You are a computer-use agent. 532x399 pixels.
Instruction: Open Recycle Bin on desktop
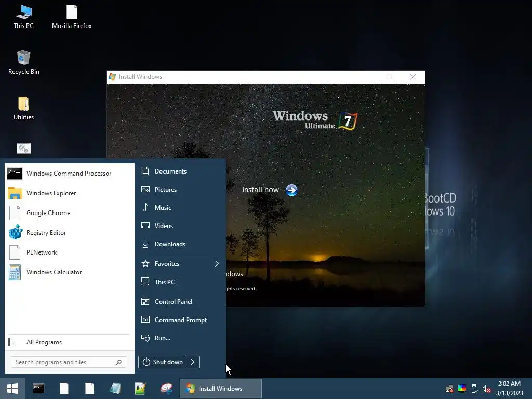pos(23,63)
